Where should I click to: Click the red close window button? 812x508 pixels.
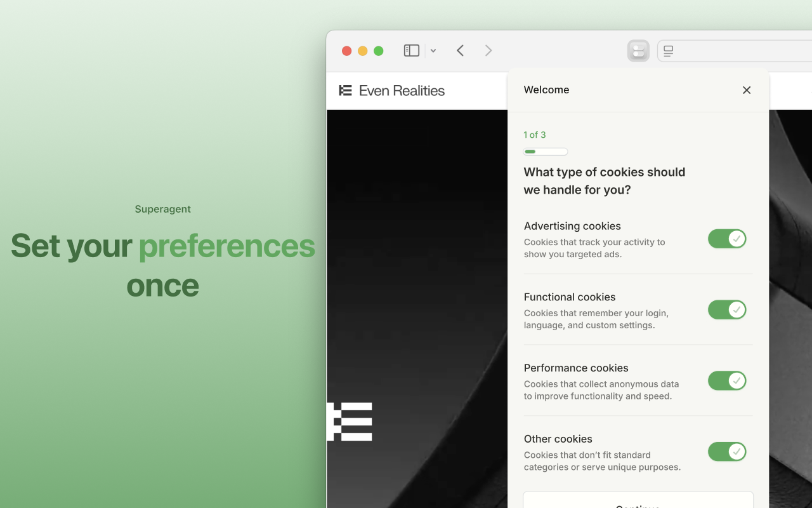347,51
